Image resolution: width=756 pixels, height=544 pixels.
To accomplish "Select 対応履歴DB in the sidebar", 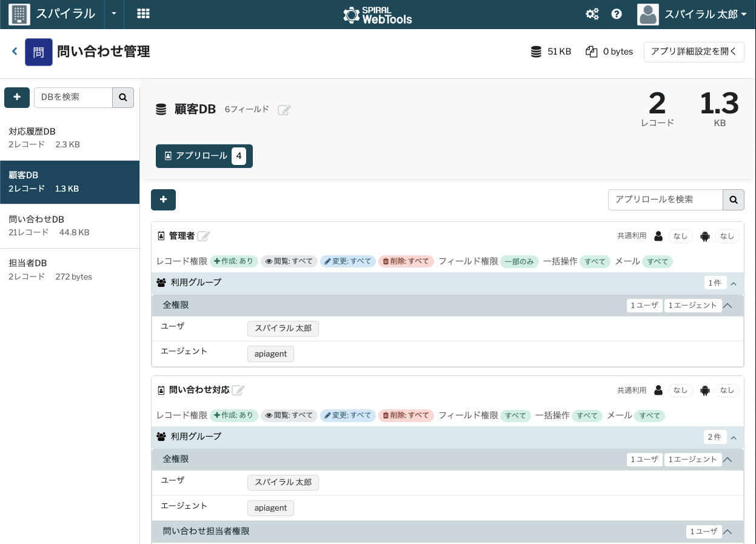I will pos(70,138).
